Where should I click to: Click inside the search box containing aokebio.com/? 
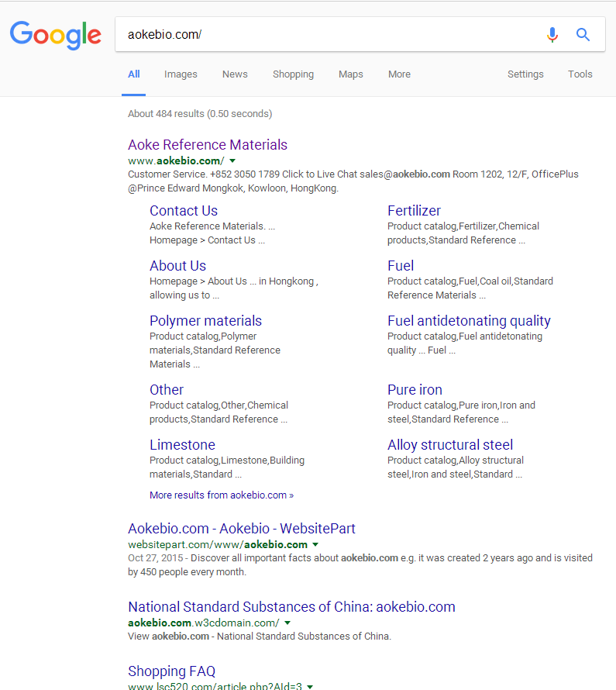pos(325,35)
